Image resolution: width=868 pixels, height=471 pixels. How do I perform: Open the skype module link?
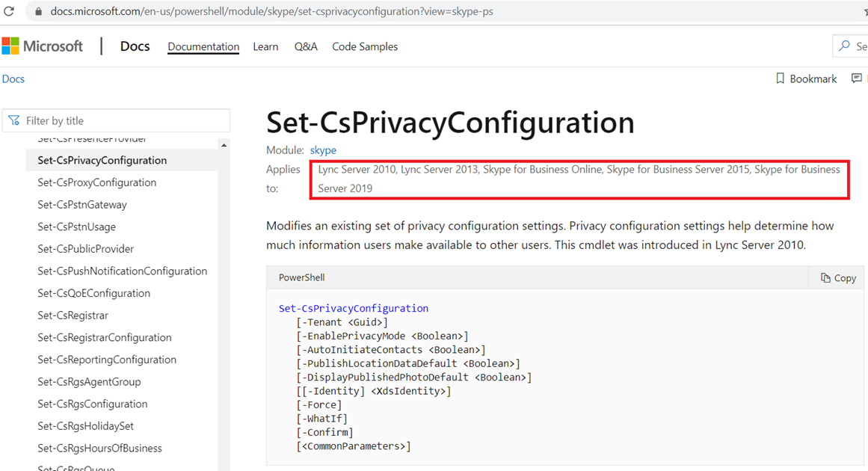[x=323, y=150]
